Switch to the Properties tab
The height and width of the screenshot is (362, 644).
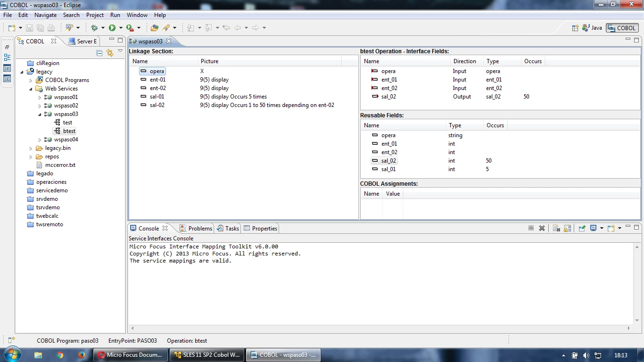click(261, 228)
